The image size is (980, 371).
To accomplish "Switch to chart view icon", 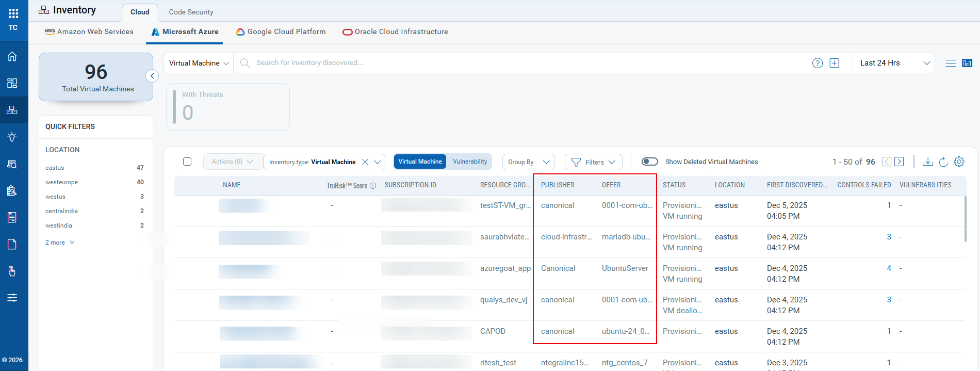I will click(967, 63).
